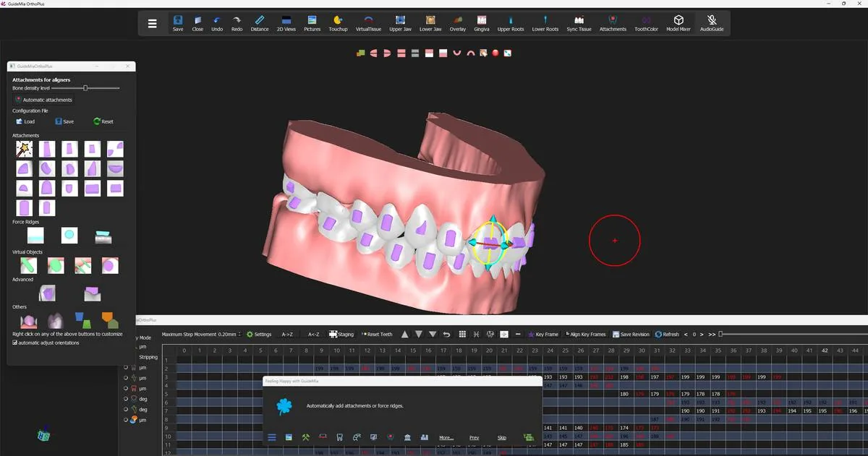Click the red sphere icon in view bar
The width and height of the screenshot is (868, 456).
click(x=495, y=53)
